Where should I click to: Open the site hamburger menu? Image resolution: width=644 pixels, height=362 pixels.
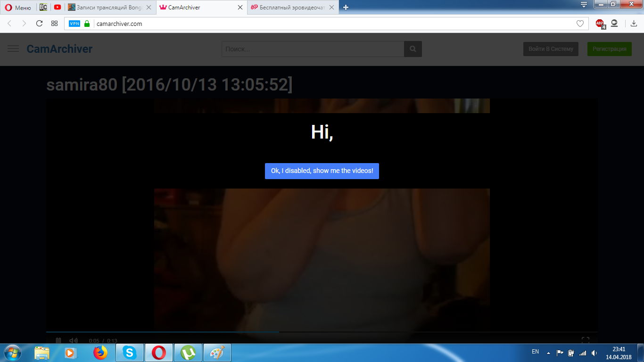pos(13,49)
